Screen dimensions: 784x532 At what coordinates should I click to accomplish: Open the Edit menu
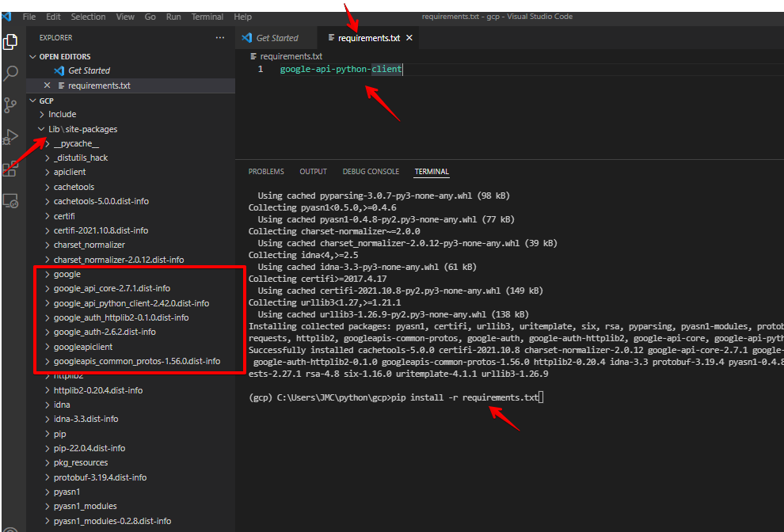point(53,17)
